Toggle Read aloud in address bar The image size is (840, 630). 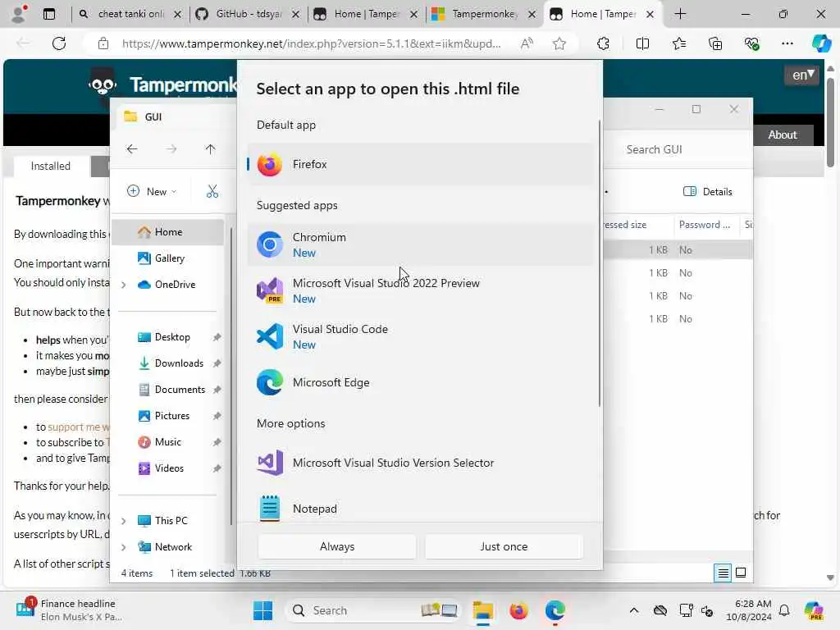[x=527, y=43]
